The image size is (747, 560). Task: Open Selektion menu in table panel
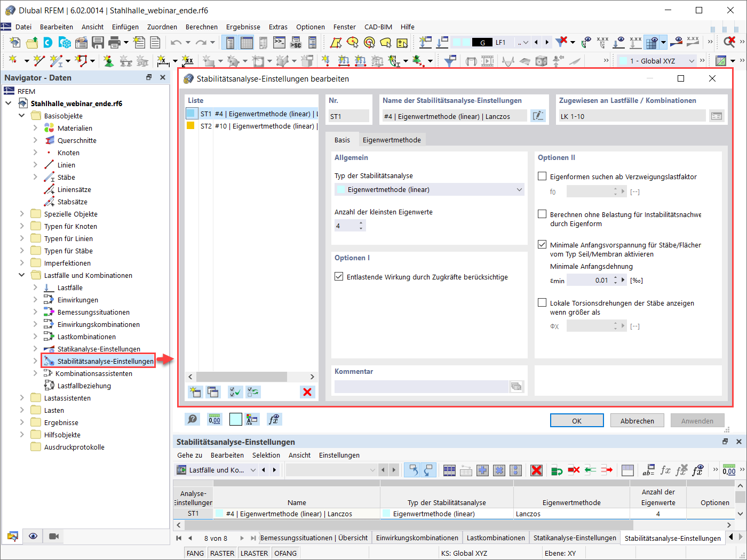click(266, 455)
